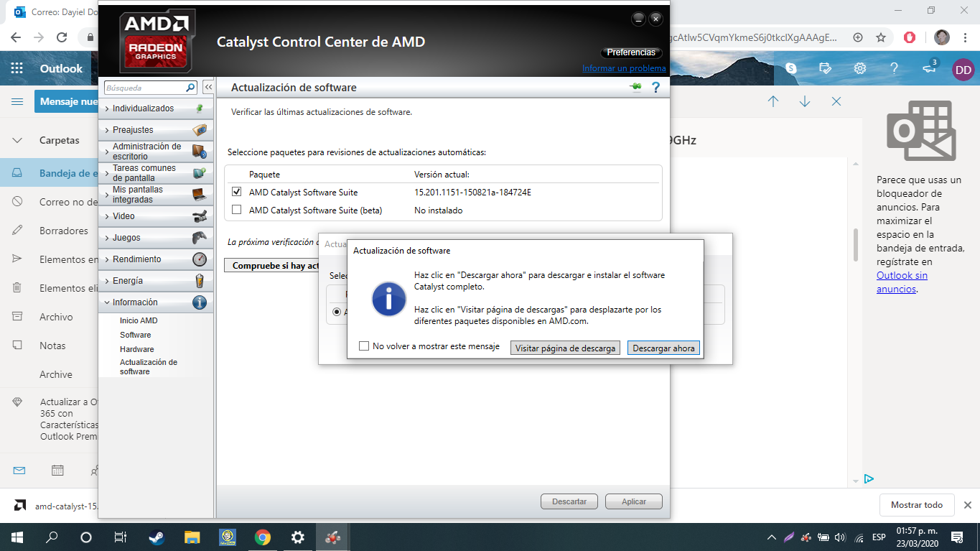Open Steam from the taskbar
This screenshot has height=551, width=980.
157,537
